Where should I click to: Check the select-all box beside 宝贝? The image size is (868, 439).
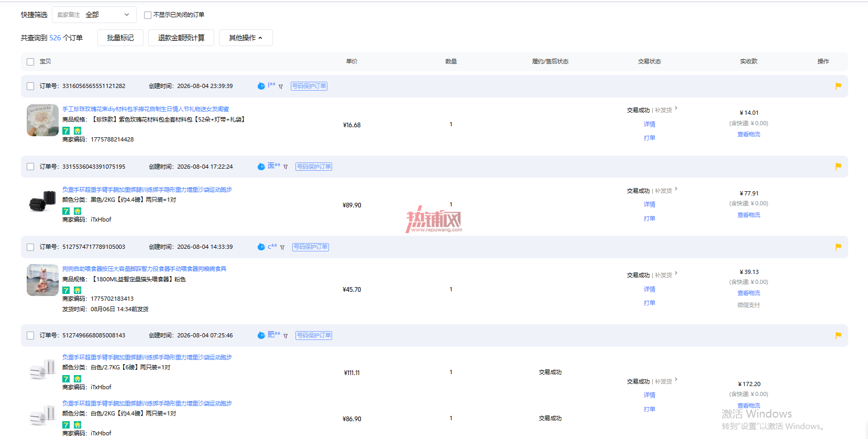point(30,62)
